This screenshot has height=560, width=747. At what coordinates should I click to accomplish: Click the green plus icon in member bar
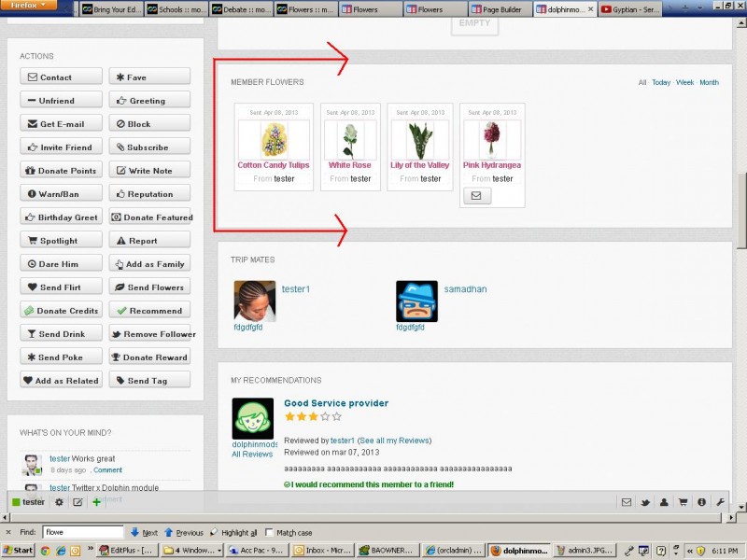point(97,502)
